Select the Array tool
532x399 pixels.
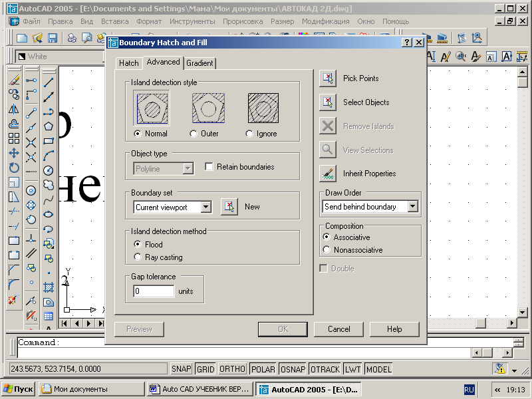tap(14, 138)
